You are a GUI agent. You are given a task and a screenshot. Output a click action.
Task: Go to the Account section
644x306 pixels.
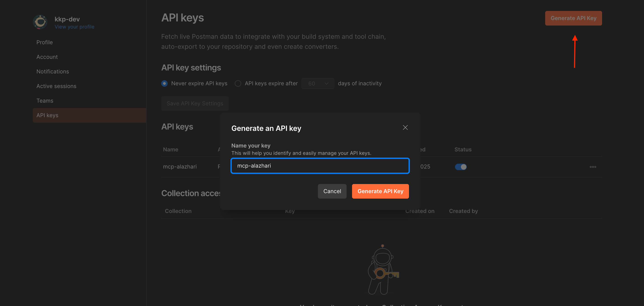point(47,57)
